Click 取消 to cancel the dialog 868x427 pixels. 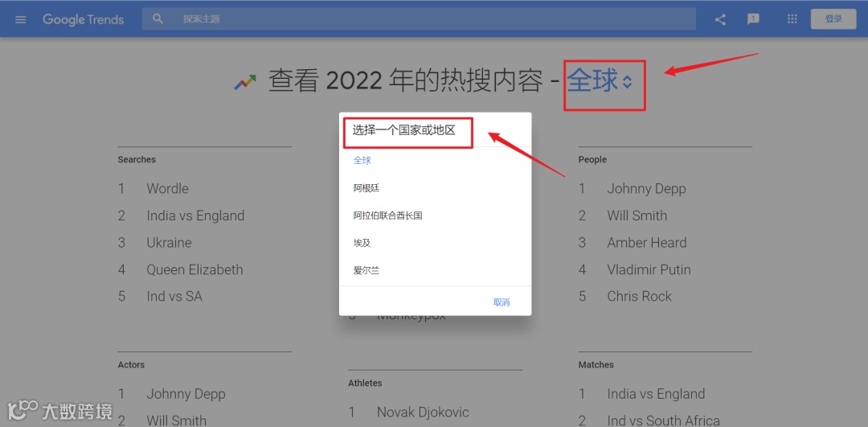pos(502,302)
